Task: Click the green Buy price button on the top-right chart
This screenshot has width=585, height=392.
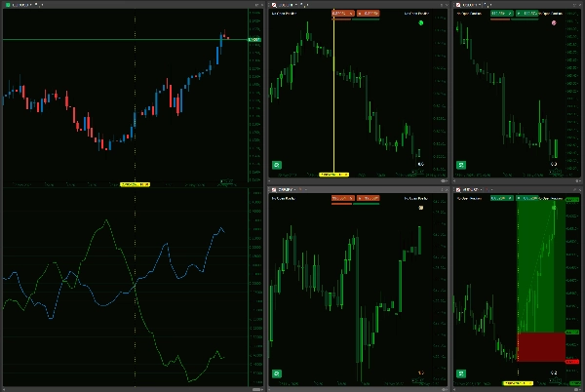Action: (526, 14)
